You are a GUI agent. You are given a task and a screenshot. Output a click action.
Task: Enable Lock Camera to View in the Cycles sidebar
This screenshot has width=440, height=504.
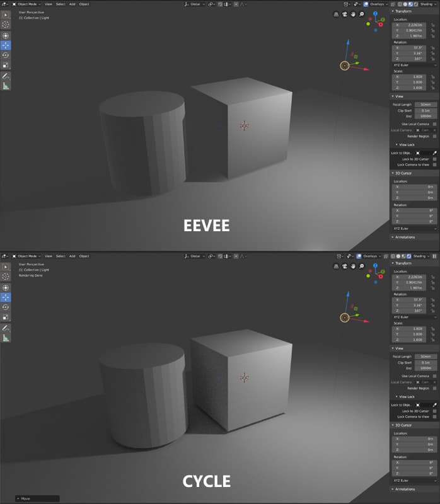pyautogui.click(x=434, y=416)
